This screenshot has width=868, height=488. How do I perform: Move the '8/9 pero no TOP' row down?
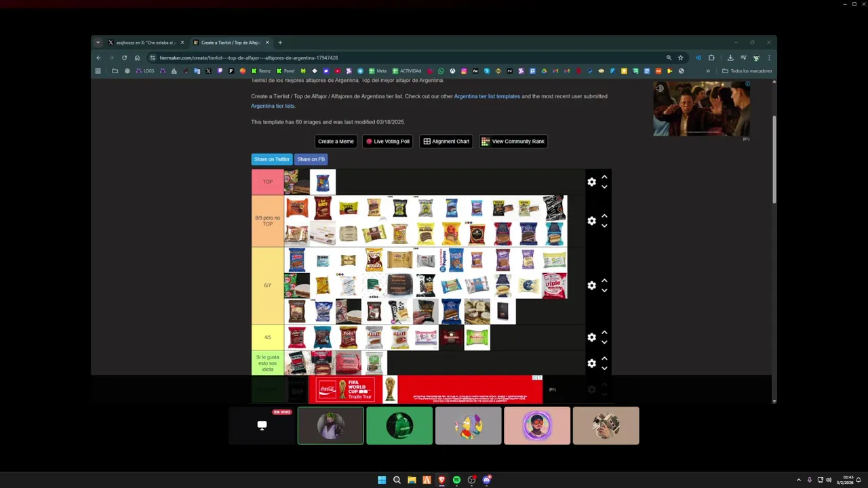(x=604, y=226)
